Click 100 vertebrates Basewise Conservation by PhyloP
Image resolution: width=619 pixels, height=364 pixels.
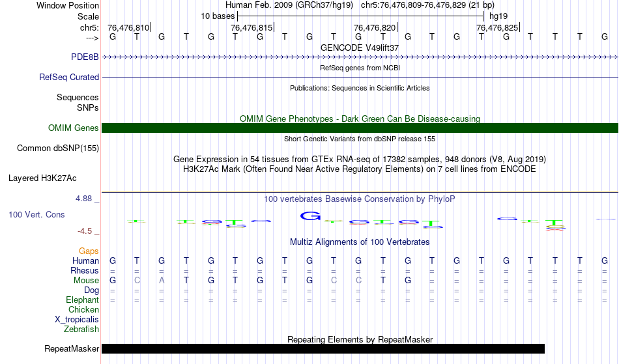(360, 199)
